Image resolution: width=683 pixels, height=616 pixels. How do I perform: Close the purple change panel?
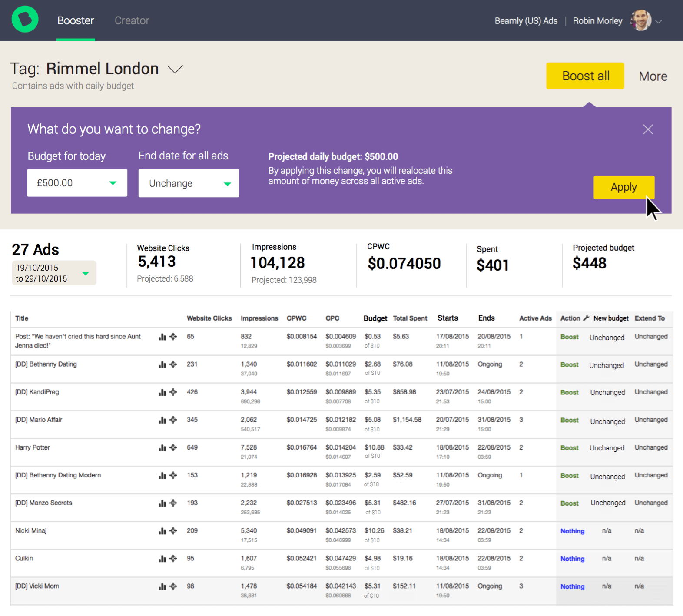tap(647, 129)
